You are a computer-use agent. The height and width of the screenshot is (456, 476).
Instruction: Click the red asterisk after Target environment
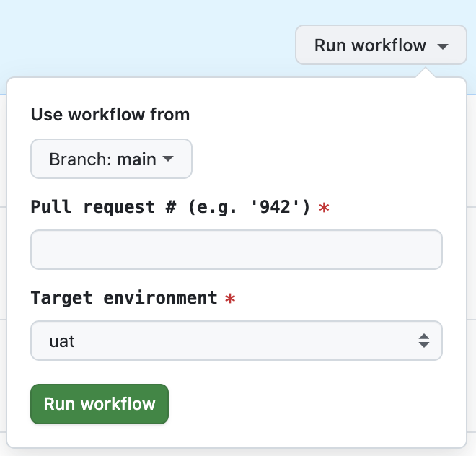click(x=230, y=298)
